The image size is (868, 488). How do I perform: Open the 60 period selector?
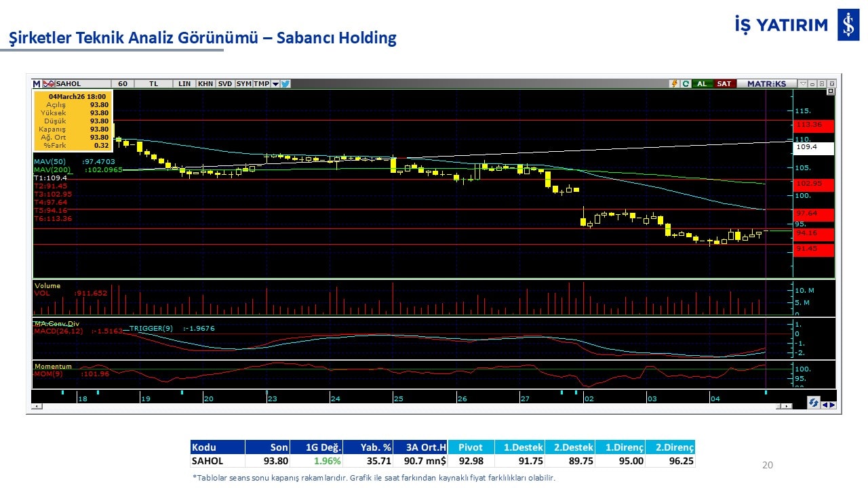click(123, 84)
